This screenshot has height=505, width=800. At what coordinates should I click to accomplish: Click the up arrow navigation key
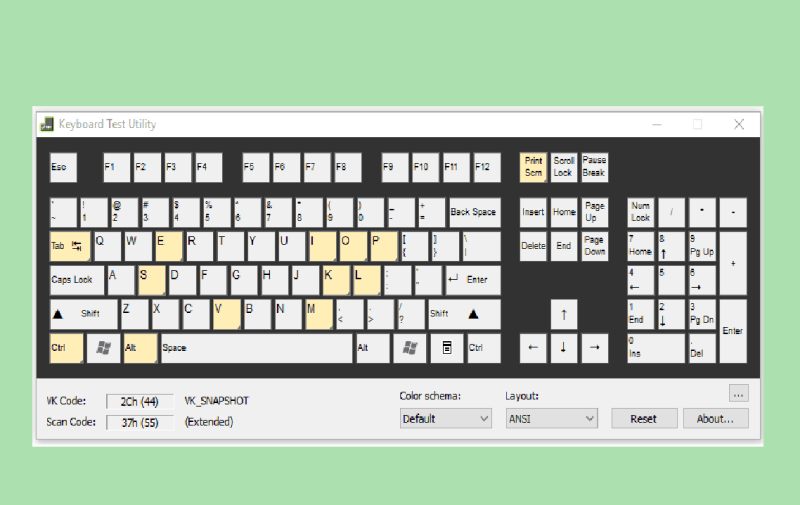pyautogui.click(x=564, y=315)
